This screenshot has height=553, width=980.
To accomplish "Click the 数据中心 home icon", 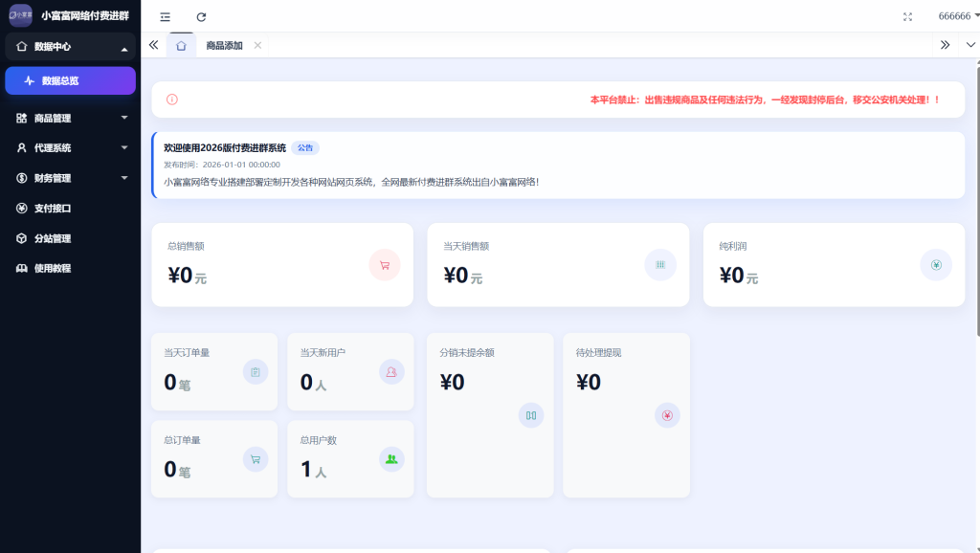I will (x=22, y=46).
